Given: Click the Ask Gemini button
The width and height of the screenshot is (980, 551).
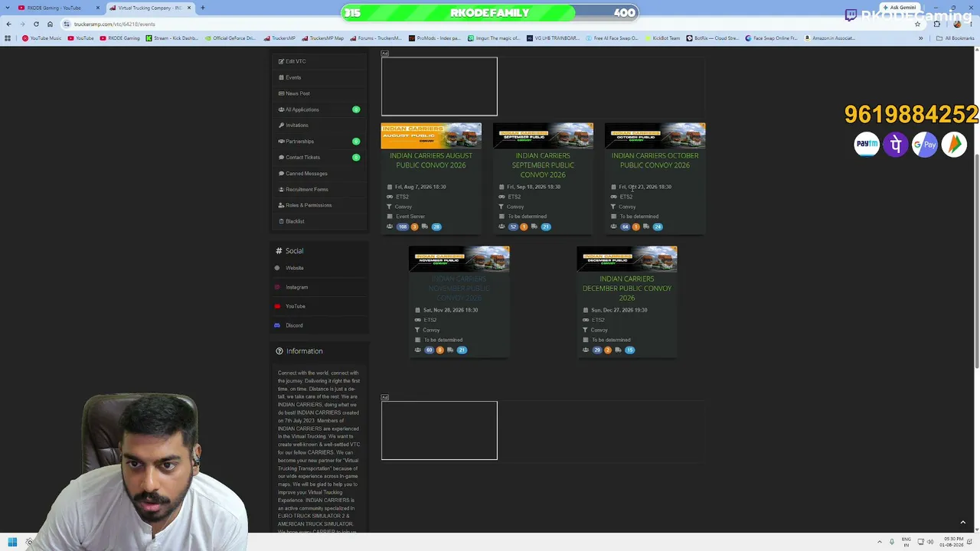Looking at the screenshot, I should 900,8.
